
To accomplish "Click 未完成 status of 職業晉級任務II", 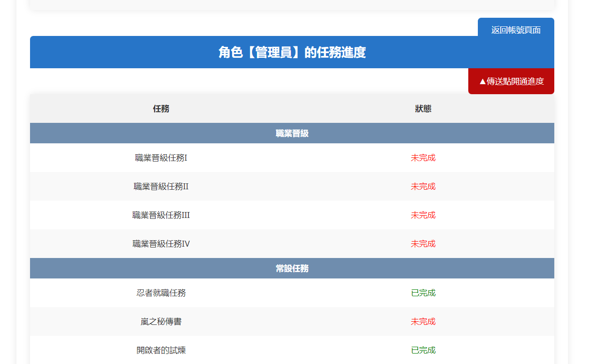I will pyautogui.click(x=423, y=187).
